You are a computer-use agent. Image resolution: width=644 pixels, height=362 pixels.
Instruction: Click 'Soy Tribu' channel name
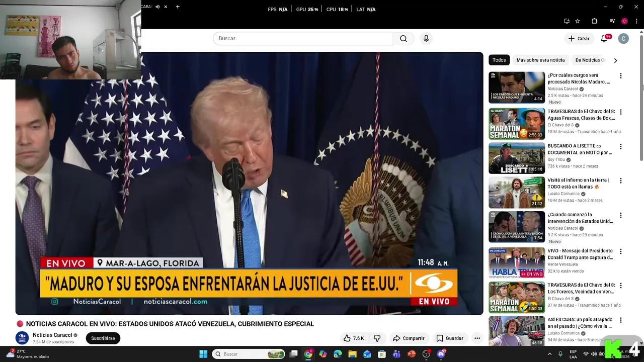[x=556, y=159]
